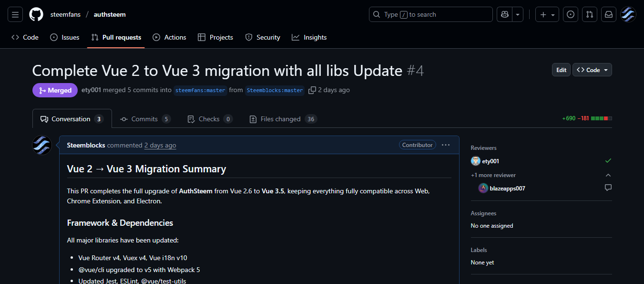
Task: Click the Assignees sidebar heading
Action: pyautogui.click(x=483, y=213)
